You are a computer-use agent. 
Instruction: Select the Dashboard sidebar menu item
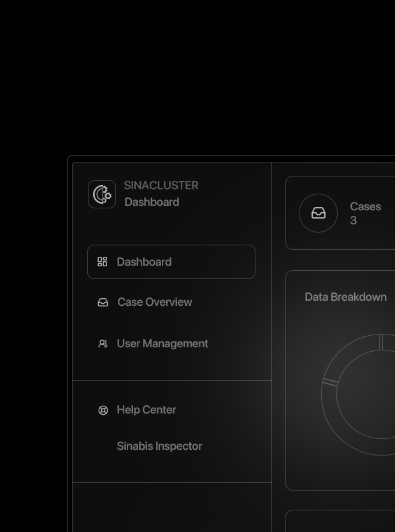click(x=171, y=262)
